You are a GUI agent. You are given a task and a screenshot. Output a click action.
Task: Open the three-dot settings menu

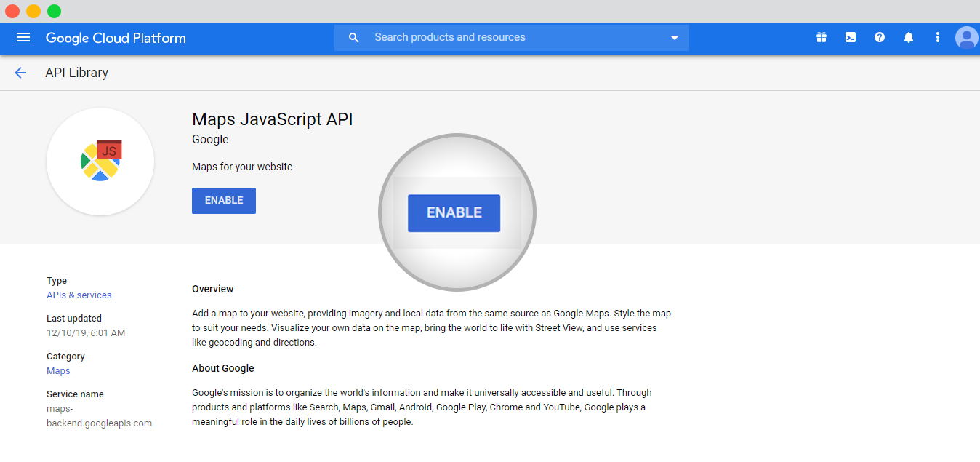click(938, 37)
